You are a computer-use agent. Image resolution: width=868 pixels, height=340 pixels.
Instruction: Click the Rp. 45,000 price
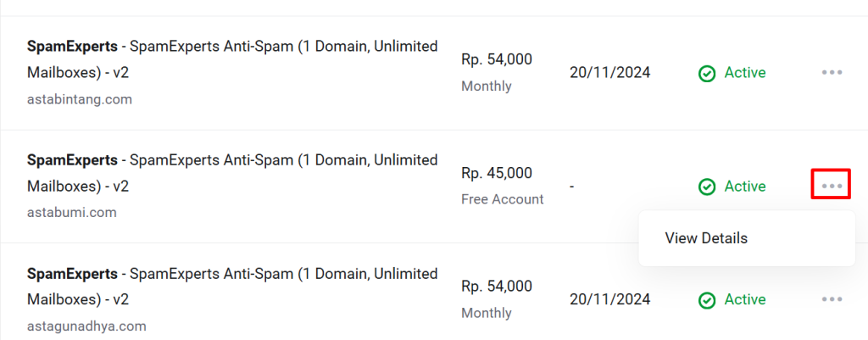tap(497, 173)
